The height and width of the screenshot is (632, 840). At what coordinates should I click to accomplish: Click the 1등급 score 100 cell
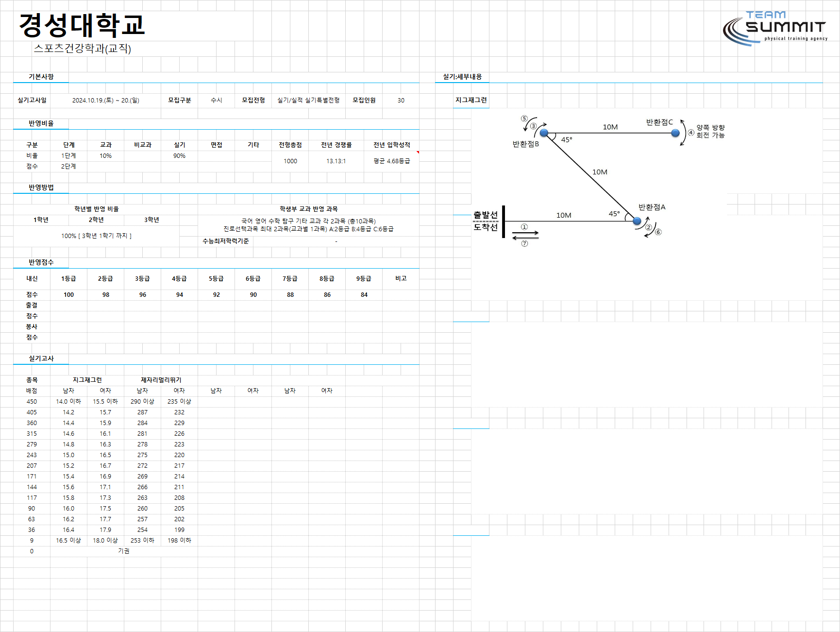pyautogui.click(x=69, y=295)
